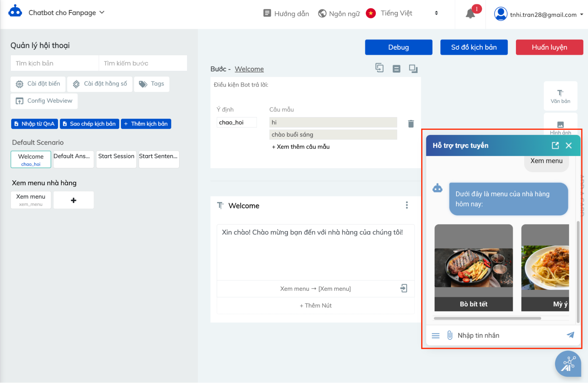The width and height of the screenshot is (588, 383).
Task: Open the chat hamburger menu icon
Action: (x=435, y=335)
